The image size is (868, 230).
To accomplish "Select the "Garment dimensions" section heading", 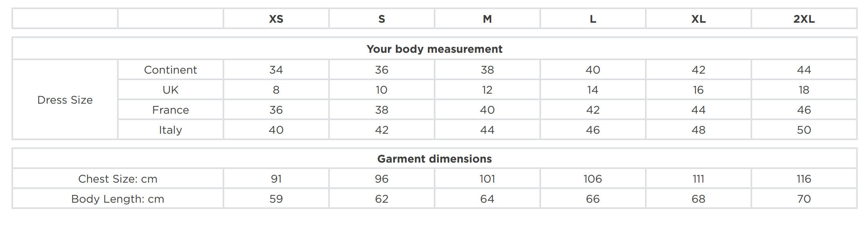I will tap(434, 159).
